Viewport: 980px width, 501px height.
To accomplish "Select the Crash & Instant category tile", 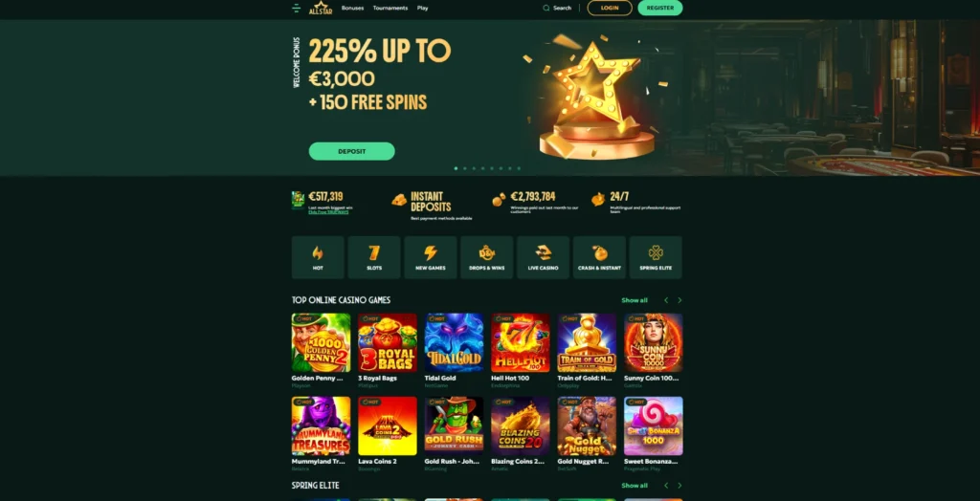I will 599,257.
